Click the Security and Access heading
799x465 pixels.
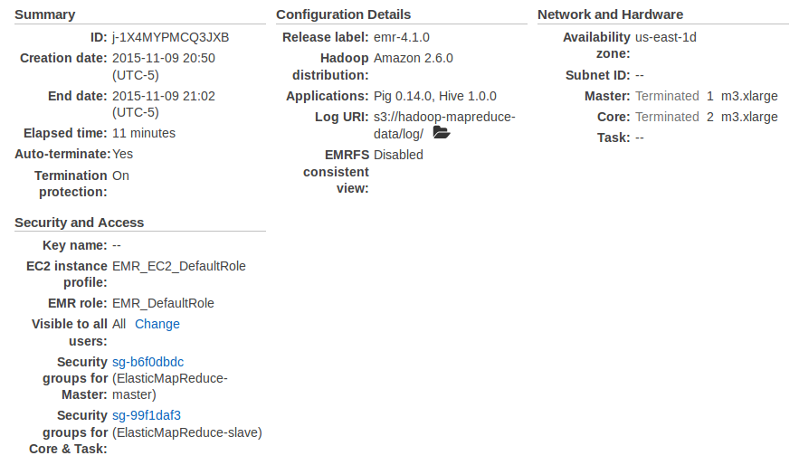pos(79,222)
